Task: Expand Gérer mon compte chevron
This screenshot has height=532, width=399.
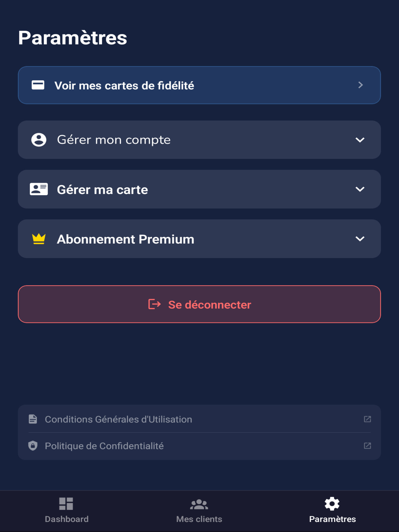Action: [x=360, y=140]
